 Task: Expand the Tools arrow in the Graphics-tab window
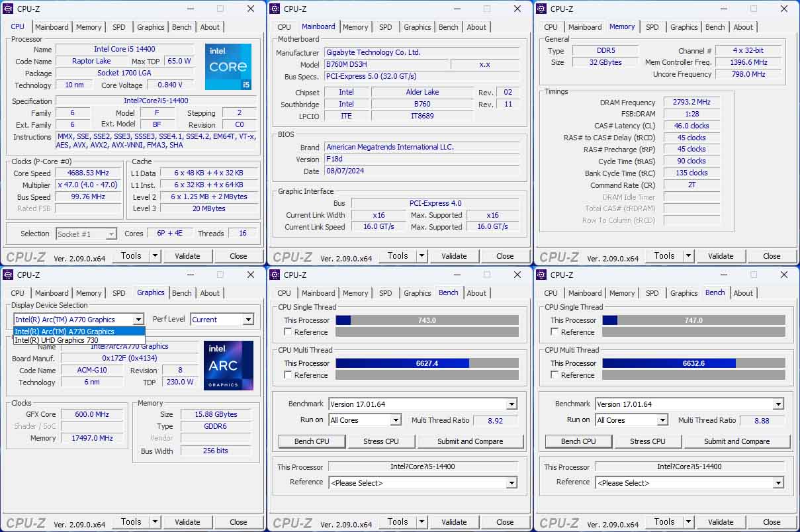155,522
